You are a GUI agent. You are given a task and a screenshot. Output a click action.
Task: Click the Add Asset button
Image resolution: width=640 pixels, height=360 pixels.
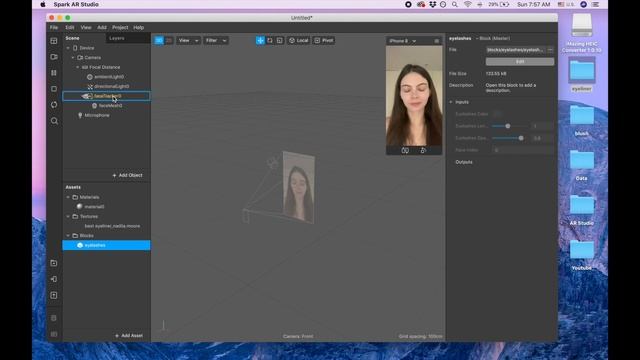tap(129, 336)
